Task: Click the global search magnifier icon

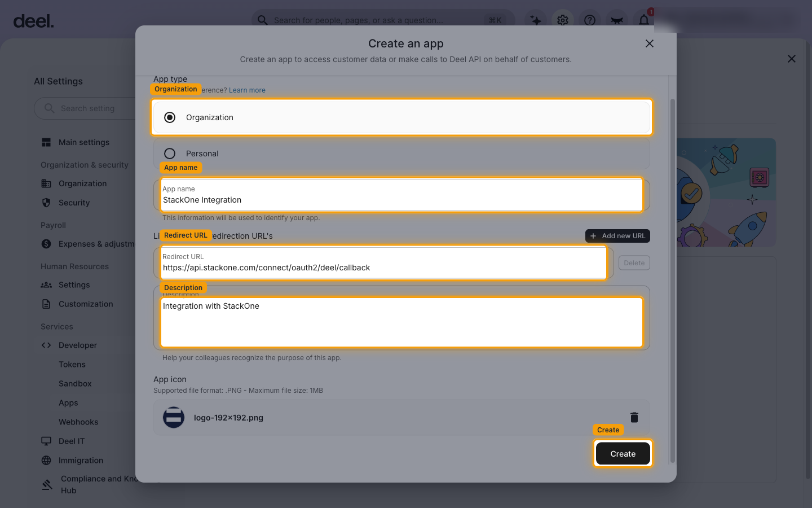Action: (x=263, y=20)
